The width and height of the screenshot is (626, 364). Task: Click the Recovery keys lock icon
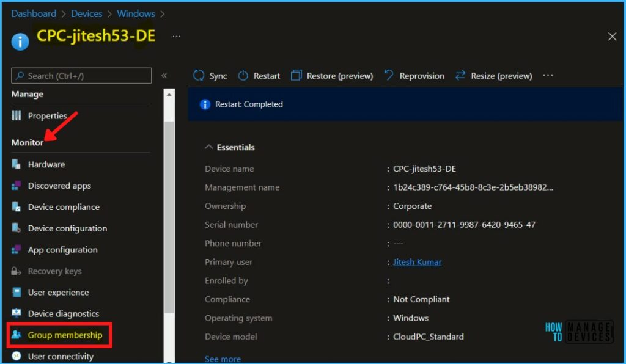[16, 271]
